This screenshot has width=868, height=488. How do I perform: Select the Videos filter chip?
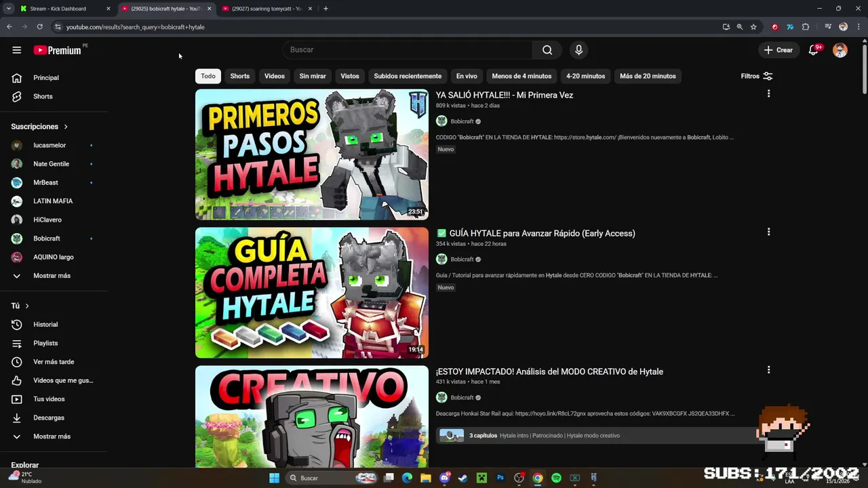coord(275,76)
